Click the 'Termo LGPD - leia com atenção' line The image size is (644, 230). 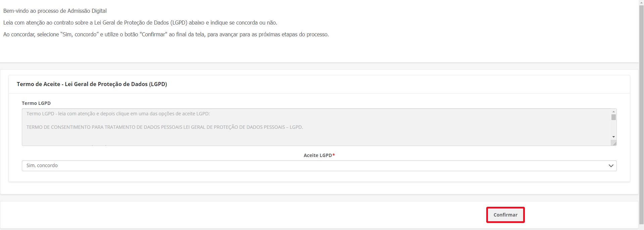pos(118,114)
